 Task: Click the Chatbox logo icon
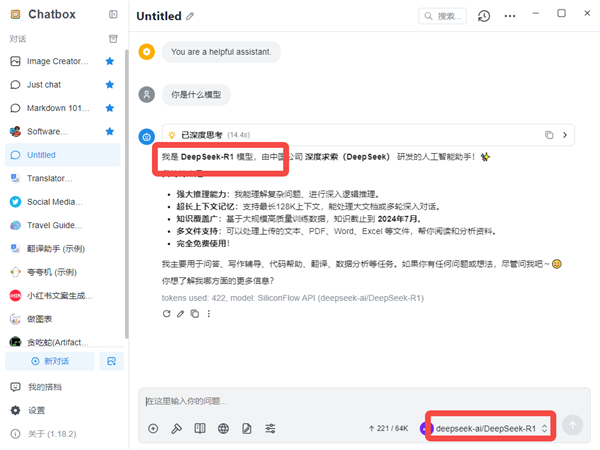click(x=15, y=15)
